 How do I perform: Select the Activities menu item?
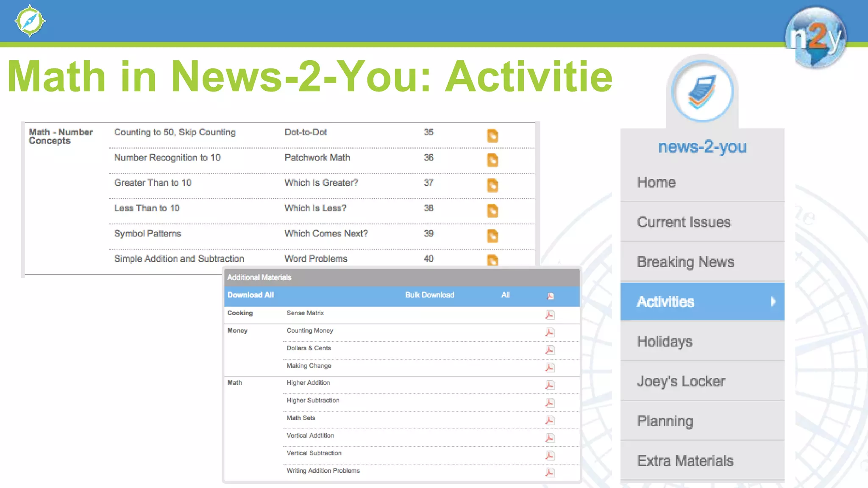click(x=702, y=302)
